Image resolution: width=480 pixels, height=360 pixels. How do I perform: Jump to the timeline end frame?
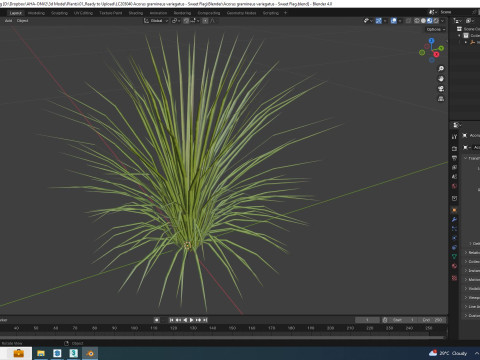[x=205, y=320]
